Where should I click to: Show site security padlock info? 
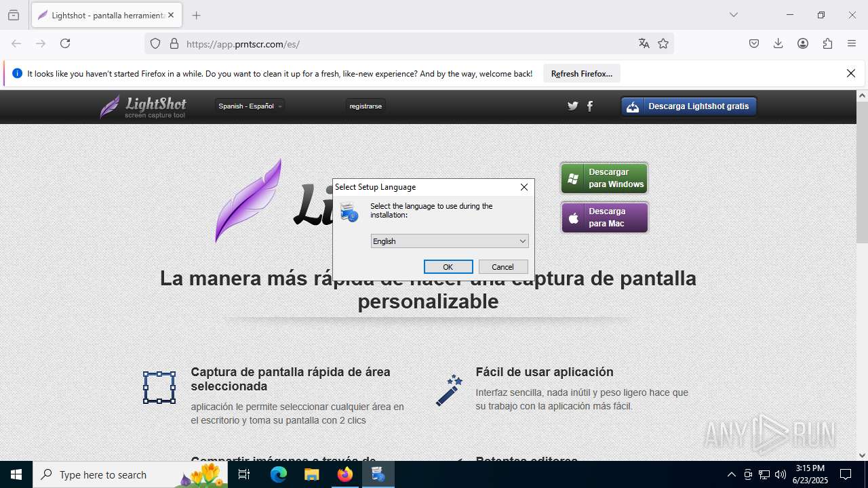174,43
